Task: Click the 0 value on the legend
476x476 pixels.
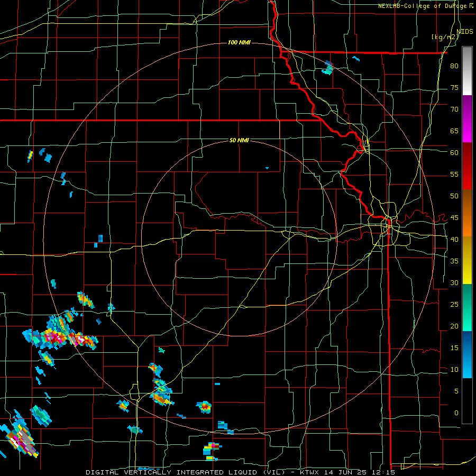Action: 456,413
